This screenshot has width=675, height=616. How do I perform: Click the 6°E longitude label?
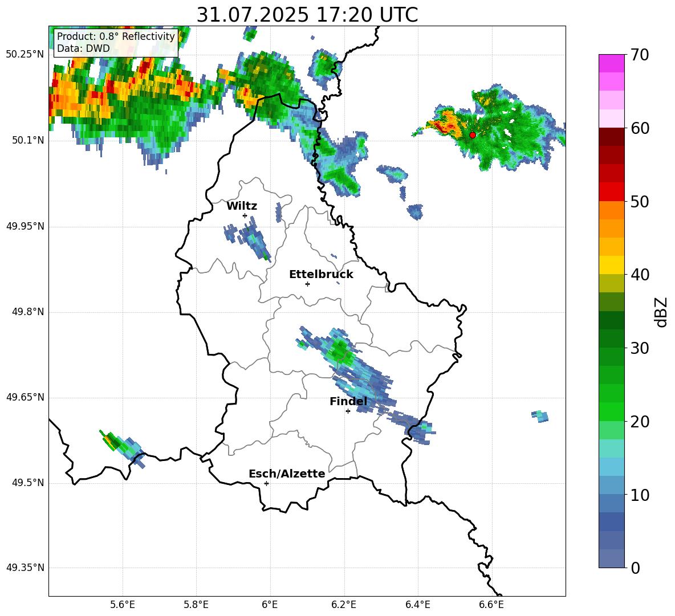[x=270, y=605]
